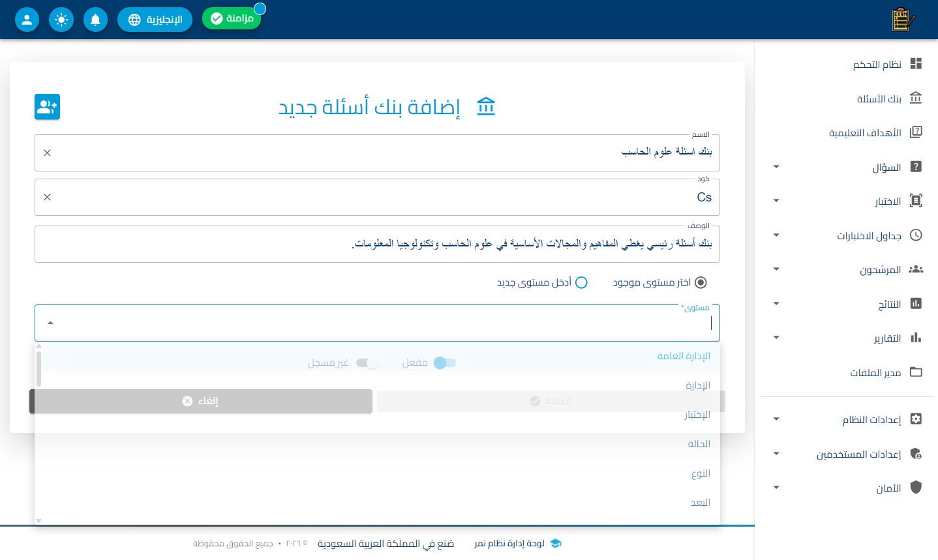Click the shield-user icon for إعدادات المستخدمين
Screen dimensions: 938x560
coord(916,454)
